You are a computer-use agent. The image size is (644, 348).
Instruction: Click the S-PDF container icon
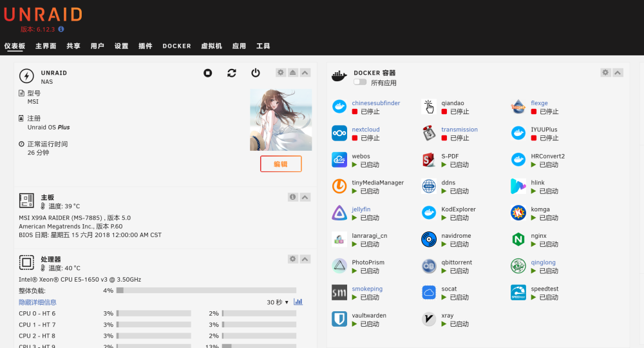click(429, 160)
